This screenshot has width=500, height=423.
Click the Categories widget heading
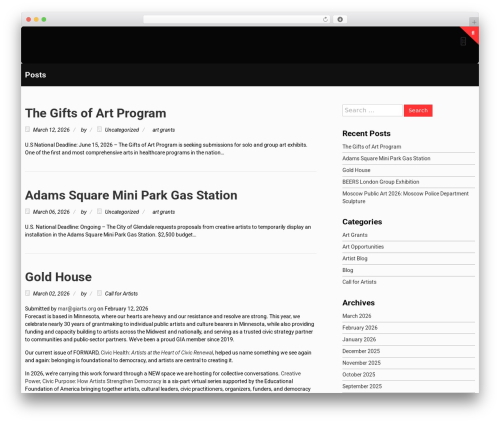(x=362, y=222)
